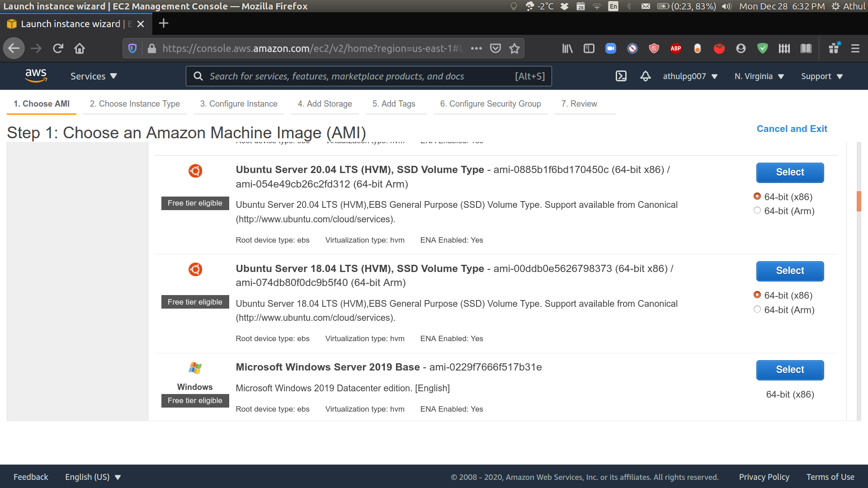
Task: Open the Firefox hamburger menu
Action: click(855, 48)
